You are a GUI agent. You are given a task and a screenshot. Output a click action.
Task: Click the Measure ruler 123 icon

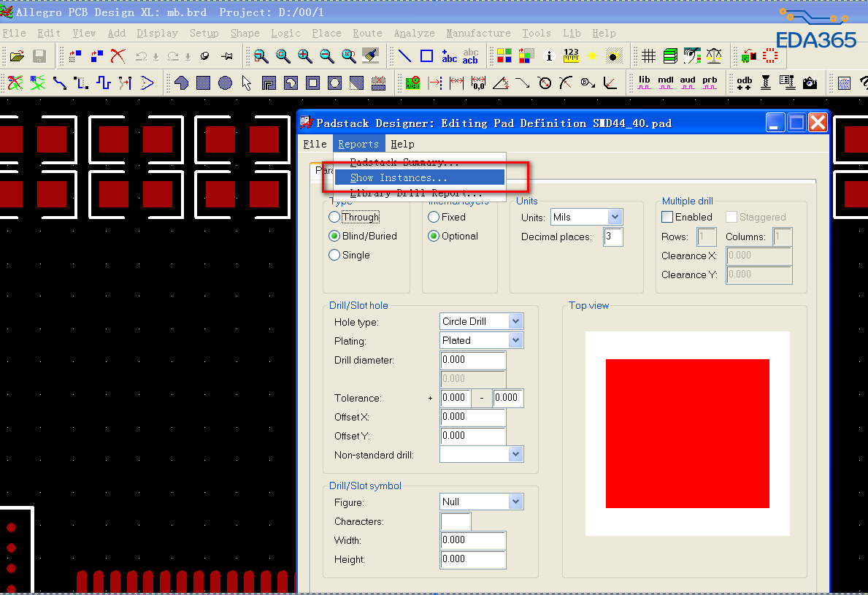(571, 56)
